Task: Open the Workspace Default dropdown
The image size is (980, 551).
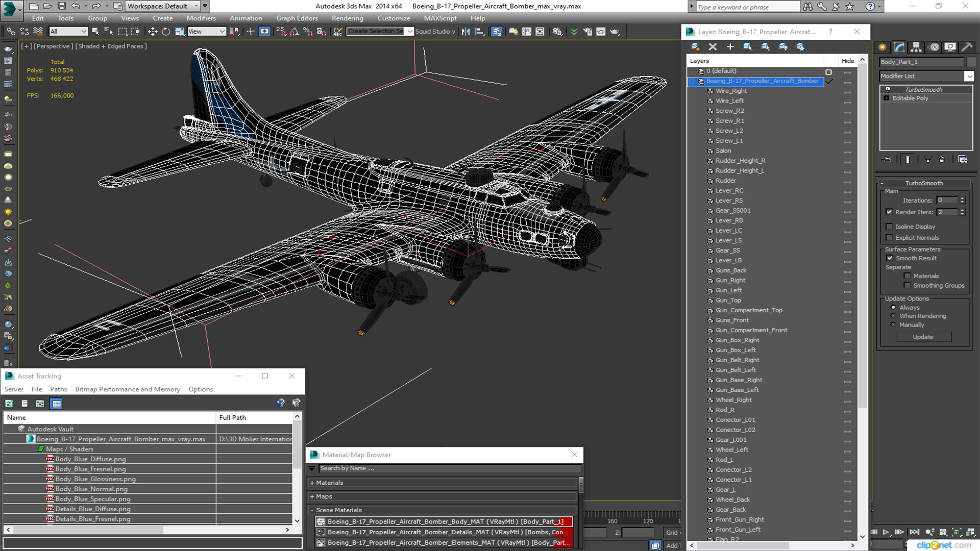Action: pyautogui.click(x=163, y=6)
